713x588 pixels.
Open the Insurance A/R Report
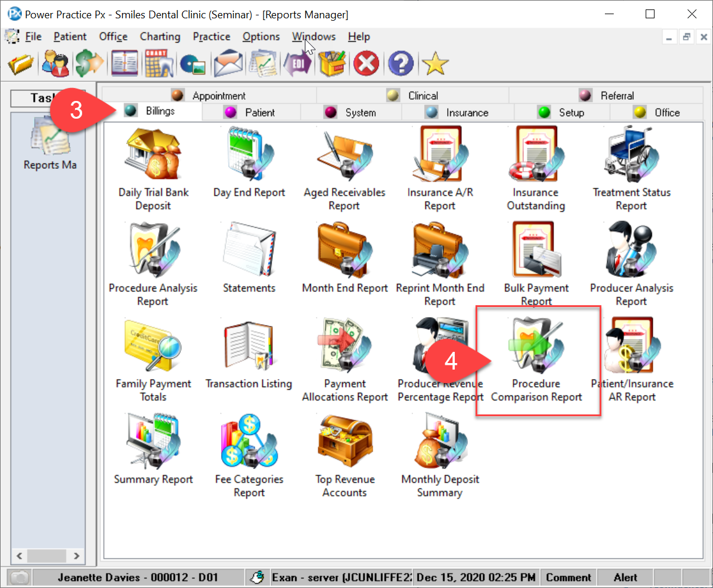pyautogui.click(x=440, y=169)
